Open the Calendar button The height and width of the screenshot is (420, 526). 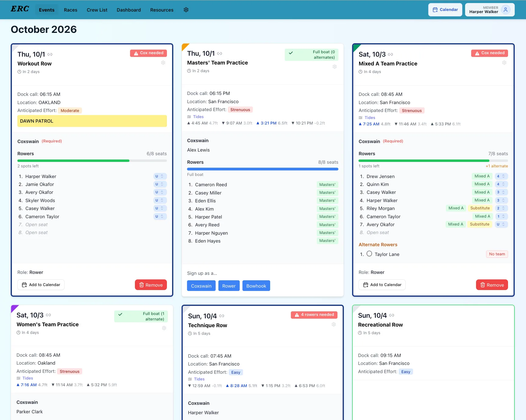445,10
